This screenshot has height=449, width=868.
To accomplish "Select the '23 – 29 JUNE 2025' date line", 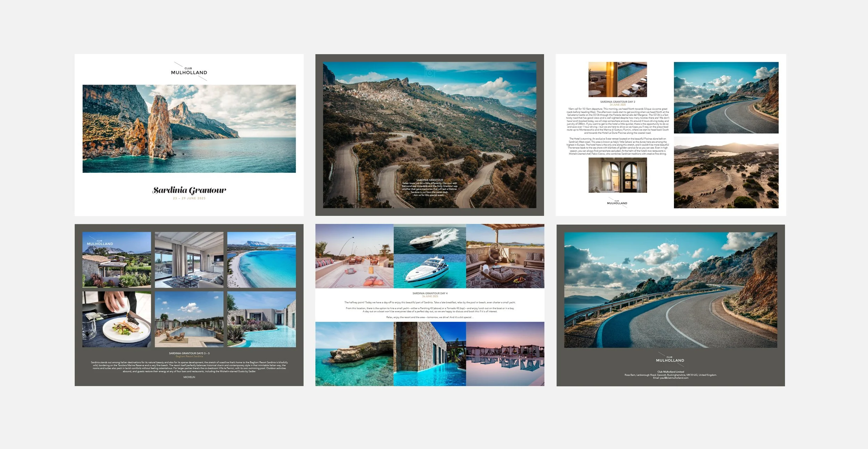I will tap(189, 198).
